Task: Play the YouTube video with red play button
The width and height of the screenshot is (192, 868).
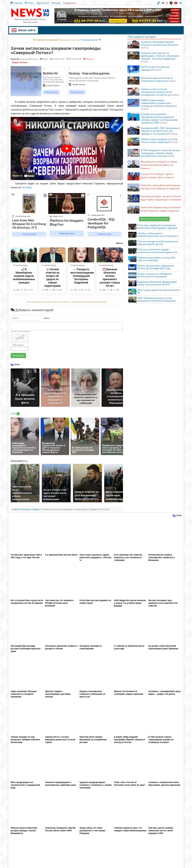Action: pos(67,149)
